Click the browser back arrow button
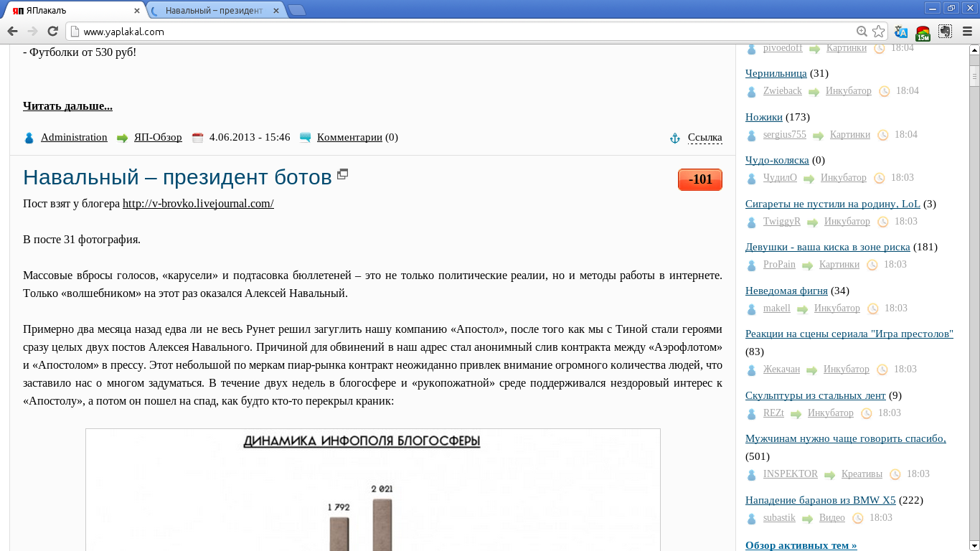 [12, 32]
